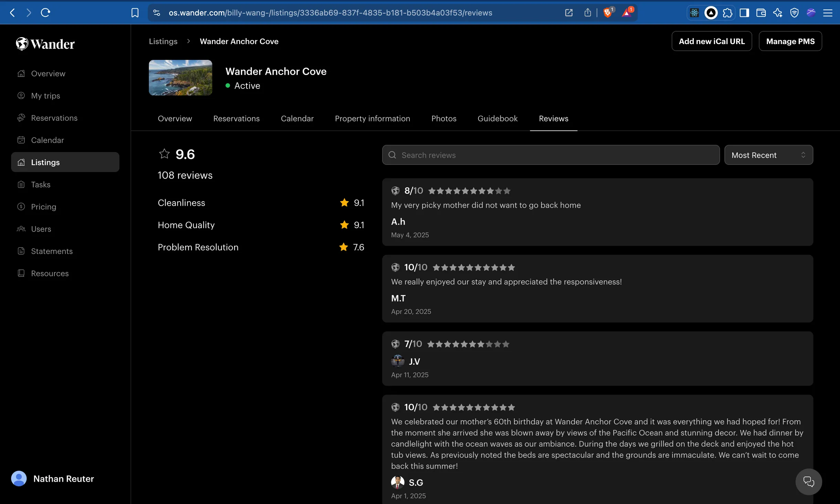The height and width of the screenshot is (504, 840).
Task: Toggle the browser sidebar panel icon
Action: 744,13
